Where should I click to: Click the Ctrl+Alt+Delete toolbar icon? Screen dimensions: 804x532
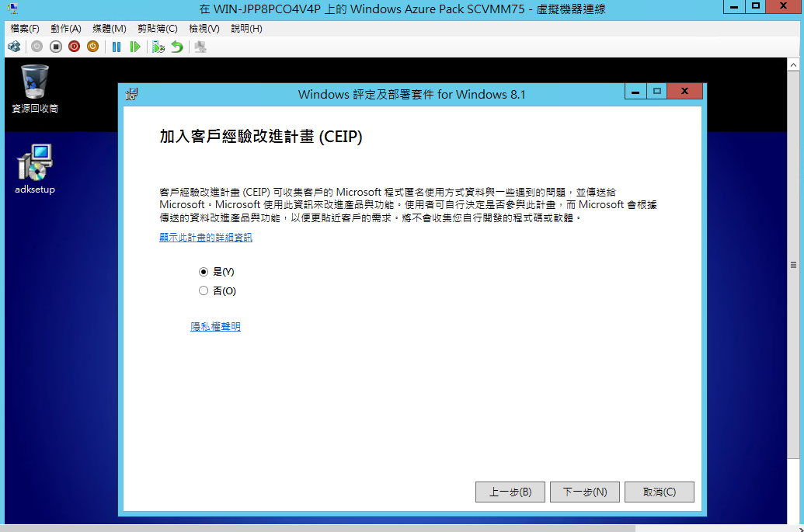pyautogui.click(x=14, y=47)
